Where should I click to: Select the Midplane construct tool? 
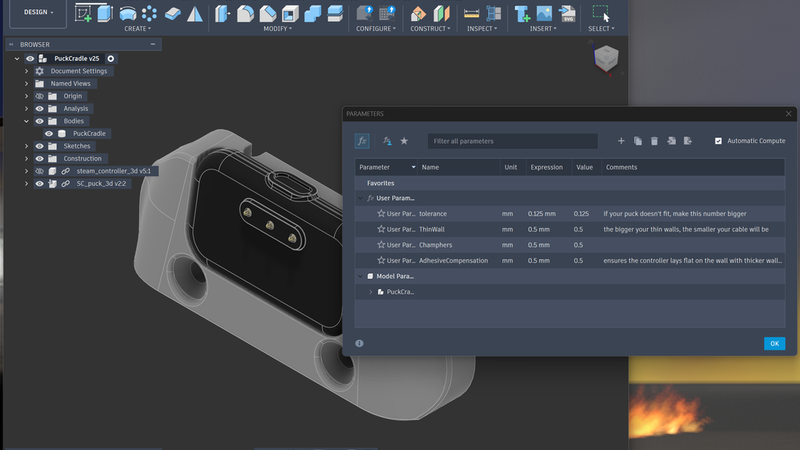pyautogui.click(x=441, y=14)
